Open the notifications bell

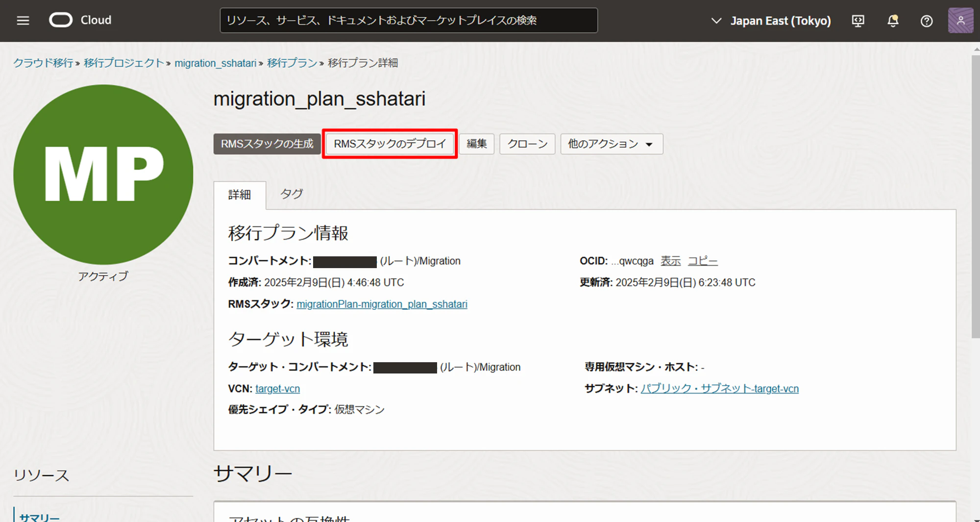click(893, 21)
